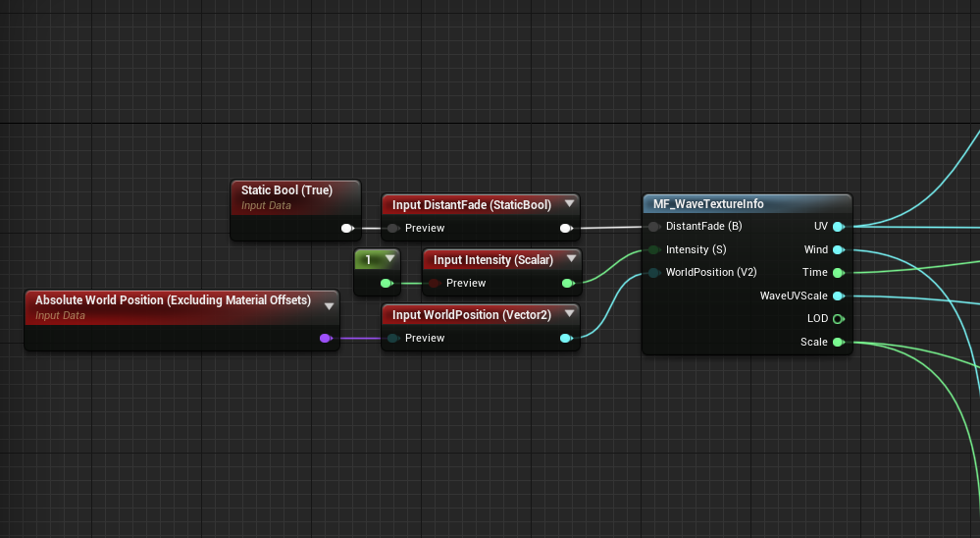Screen dimensions: 980x538
Task: Click the WaveUVScale output pin
Action: coord(838,296)
